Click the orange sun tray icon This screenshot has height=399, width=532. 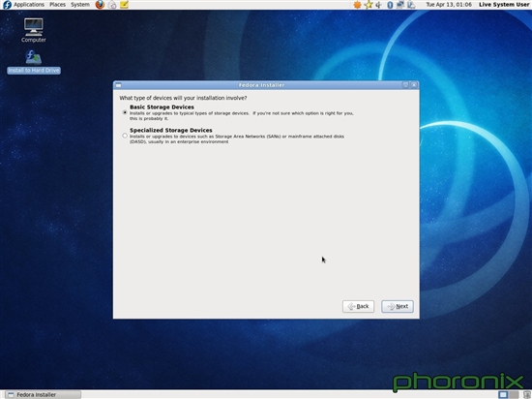(357, 5)
